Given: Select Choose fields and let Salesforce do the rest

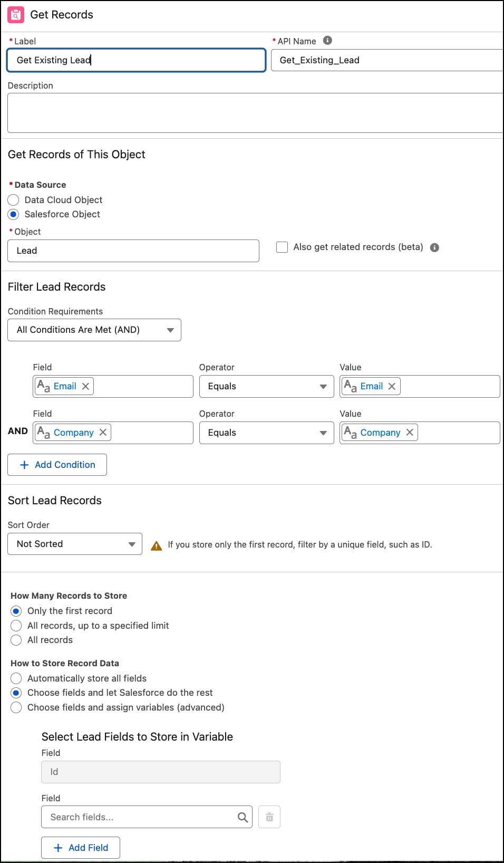Looking at the screenshot, I should 16,693.
